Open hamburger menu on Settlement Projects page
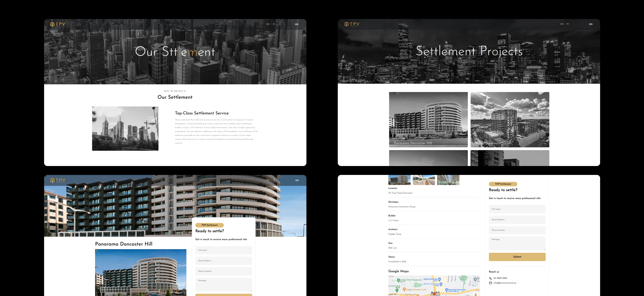The image size is (644, 296). tap(590, 24)
